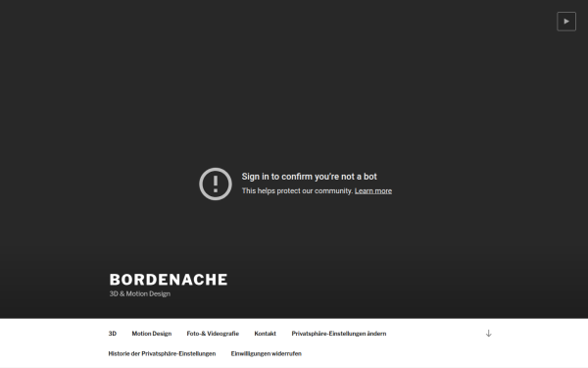Click the 'Sign in to confirm you're not a bot' heading
Image resolution: width=588 pixels, height=368 pixels.
tap(309, 177)
